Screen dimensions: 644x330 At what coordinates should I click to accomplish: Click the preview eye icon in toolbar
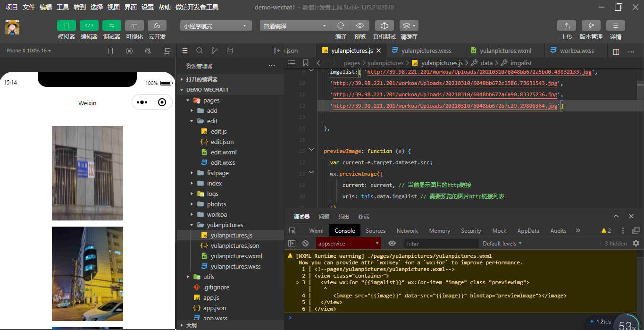[360, 25]
